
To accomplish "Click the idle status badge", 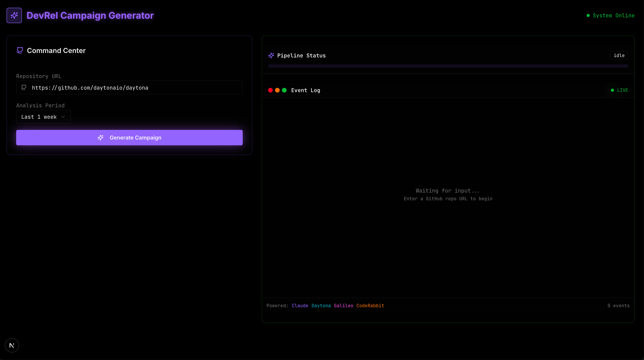I will point(619,56).
